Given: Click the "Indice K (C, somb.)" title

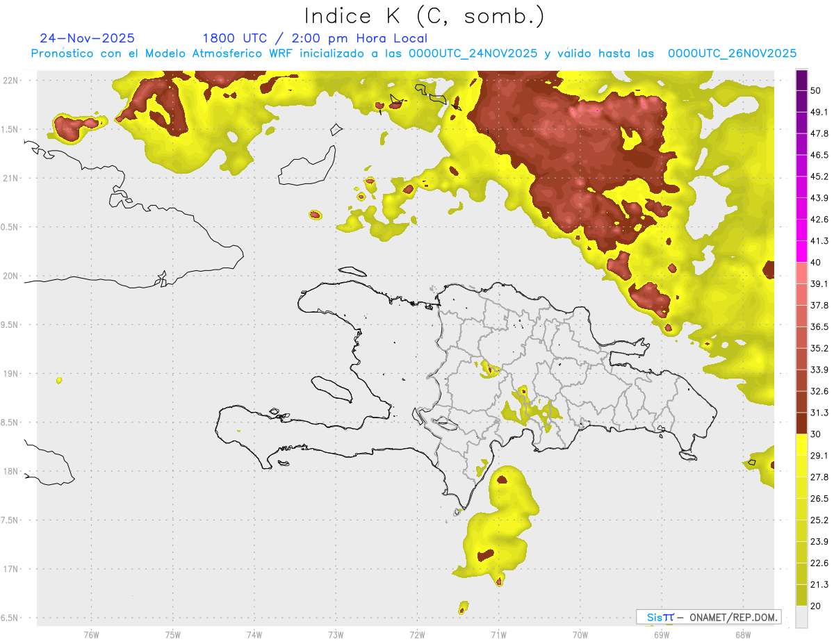Looking at the screenshot, I should 424,15.
